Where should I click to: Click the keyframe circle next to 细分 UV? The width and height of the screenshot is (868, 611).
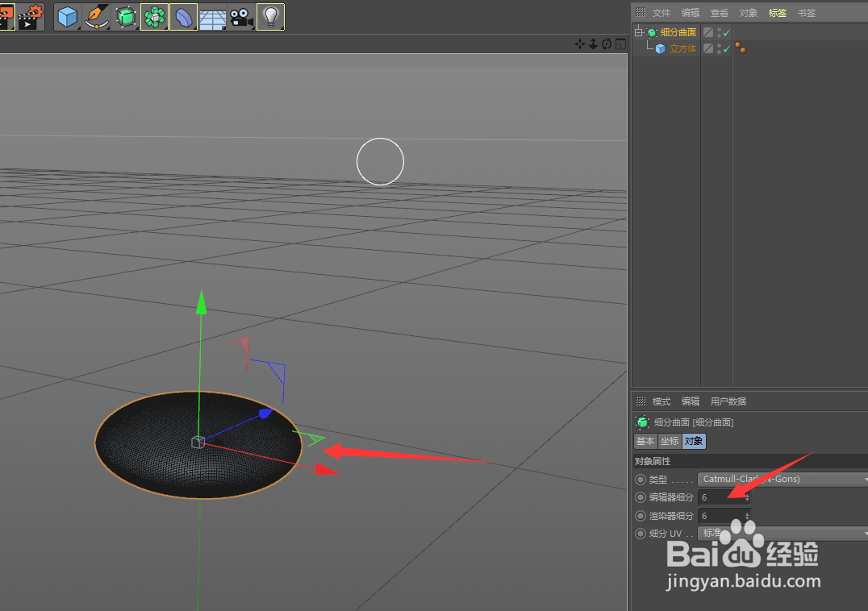(x=641, y=534)
